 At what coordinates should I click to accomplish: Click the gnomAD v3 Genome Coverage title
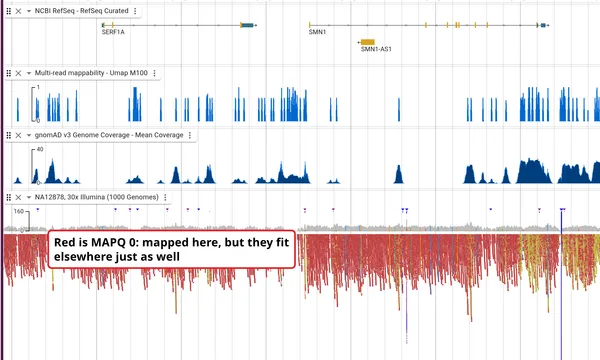[x=109, y=135]
